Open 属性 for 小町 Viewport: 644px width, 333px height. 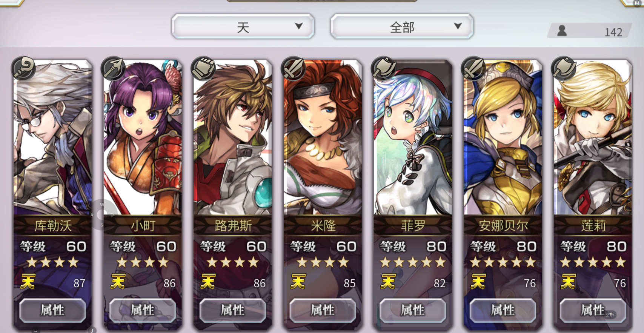[143, 310]
